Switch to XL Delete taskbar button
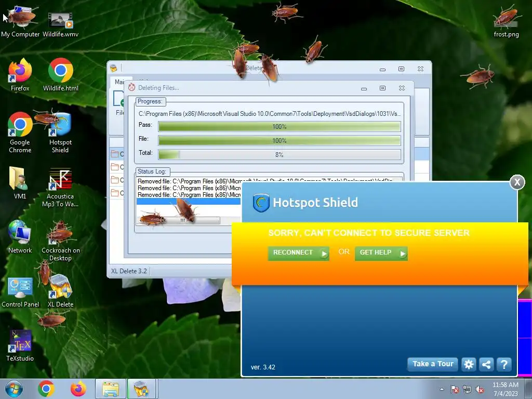 (141, 389)
